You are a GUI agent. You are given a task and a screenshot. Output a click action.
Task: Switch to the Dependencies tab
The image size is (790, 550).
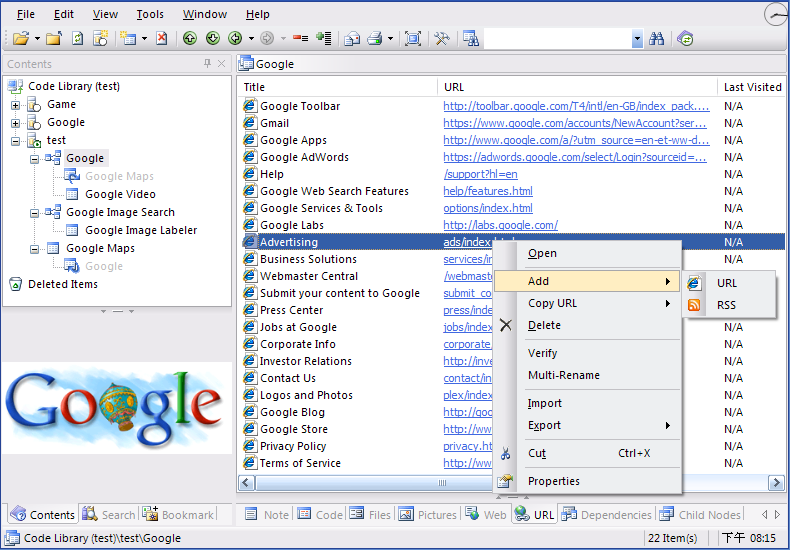tap(607, 514)
